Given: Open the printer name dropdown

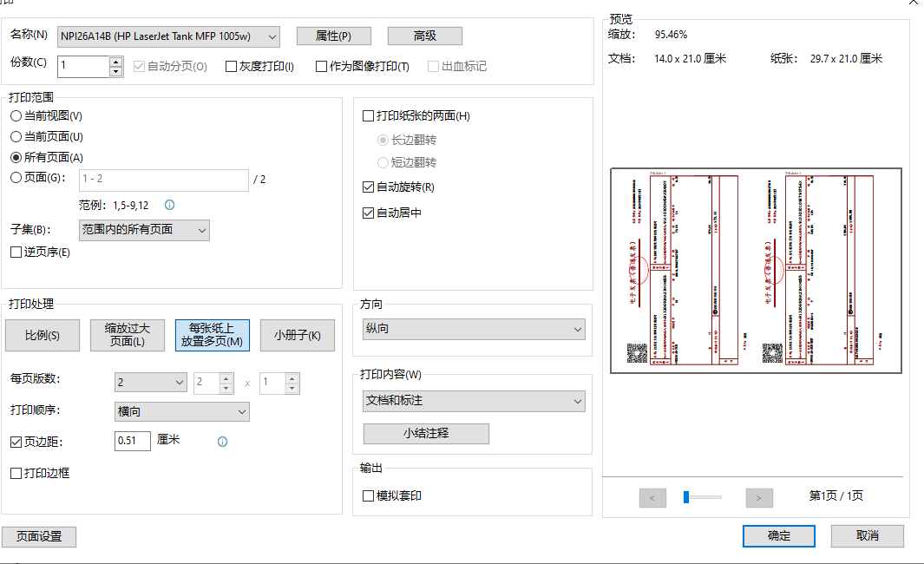Looking at the screenshot, I should (x=168, y=36).
